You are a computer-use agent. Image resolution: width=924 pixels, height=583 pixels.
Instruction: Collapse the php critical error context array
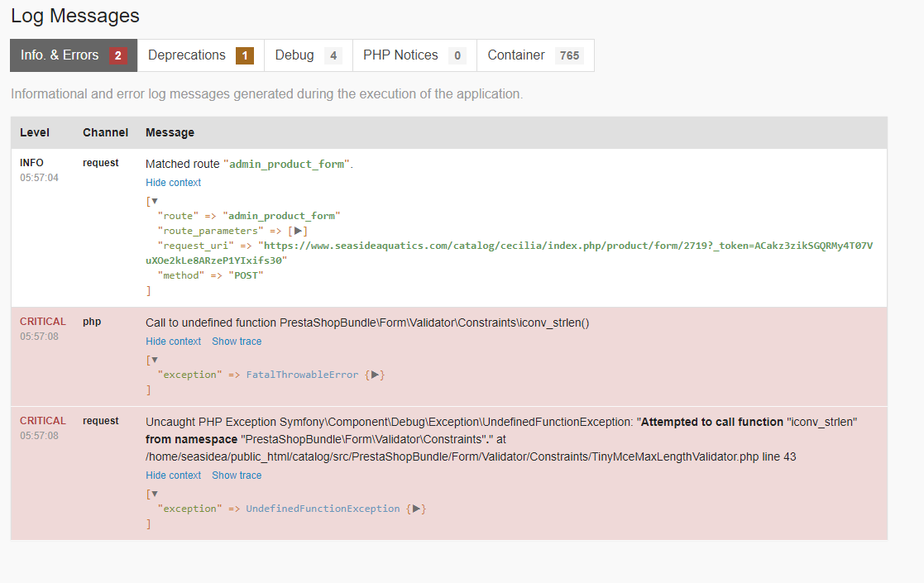(155, 360)
